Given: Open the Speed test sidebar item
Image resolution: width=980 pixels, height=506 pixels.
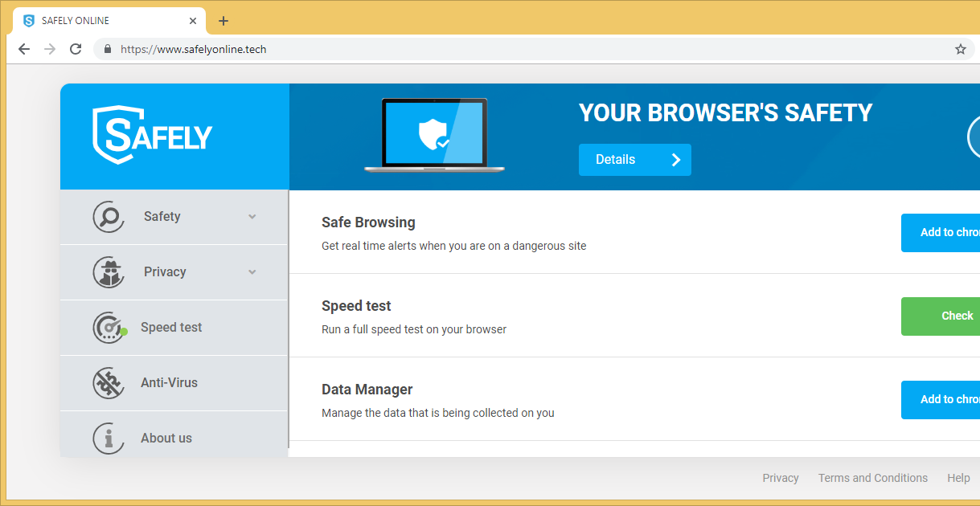Looking at the screenshot, I should tap(171, 328).
